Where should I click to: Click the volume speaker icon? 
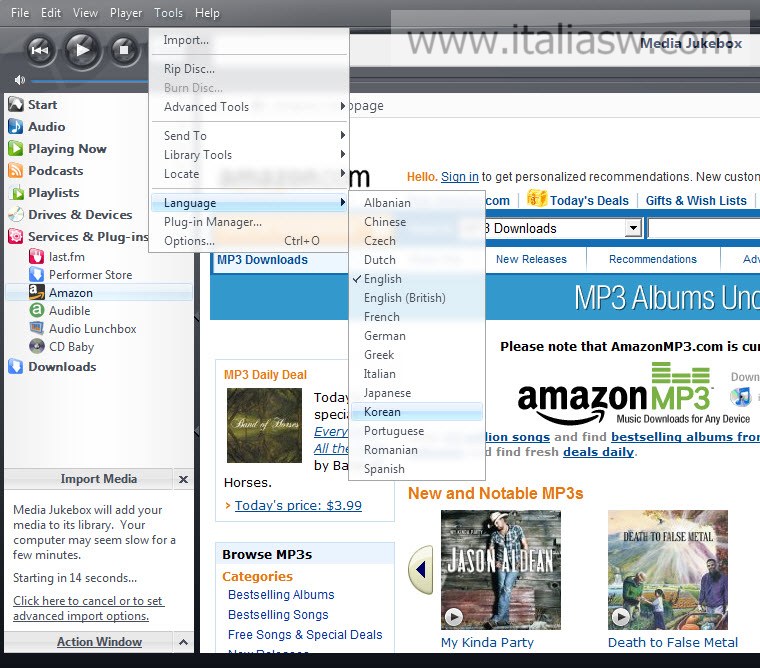[x=18, y=80]
